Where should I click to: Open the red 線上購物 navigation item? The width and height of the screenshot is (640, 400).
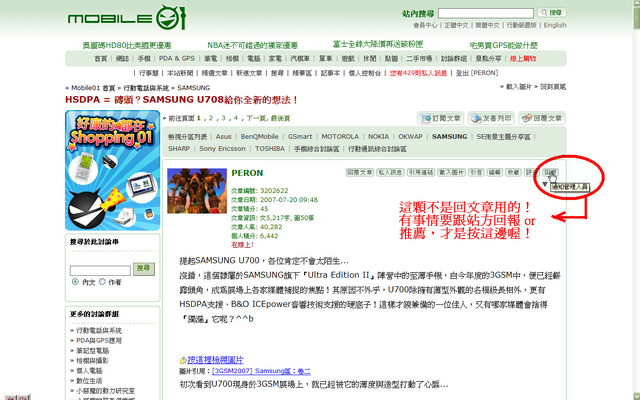click(523, 59)
